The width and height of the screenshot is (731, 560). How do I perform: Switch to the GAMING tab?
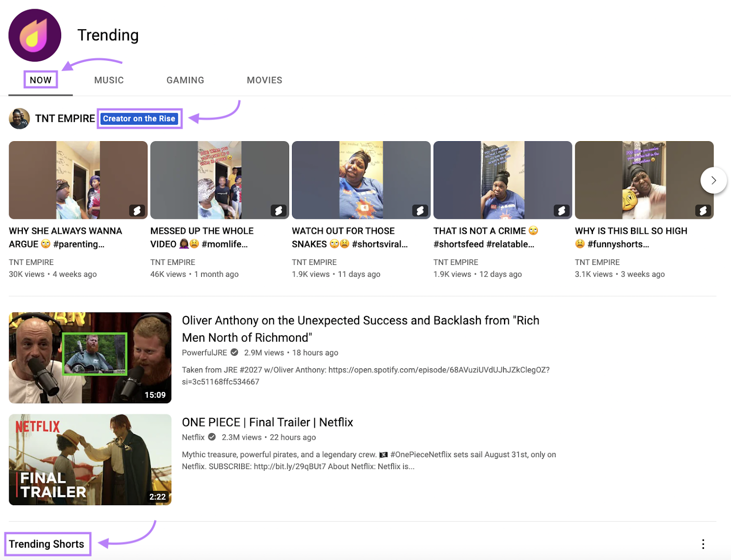click(185, 80)
